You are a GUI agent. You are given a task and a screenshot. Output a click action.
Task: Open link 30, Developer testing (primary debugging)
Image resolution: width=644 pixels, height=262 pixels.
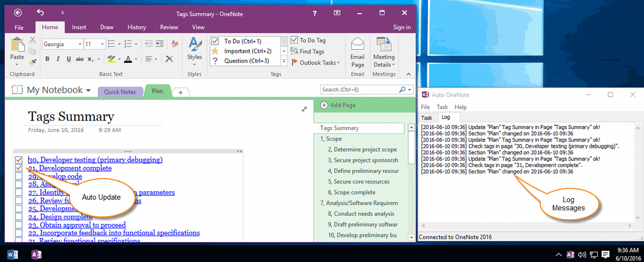95,159
